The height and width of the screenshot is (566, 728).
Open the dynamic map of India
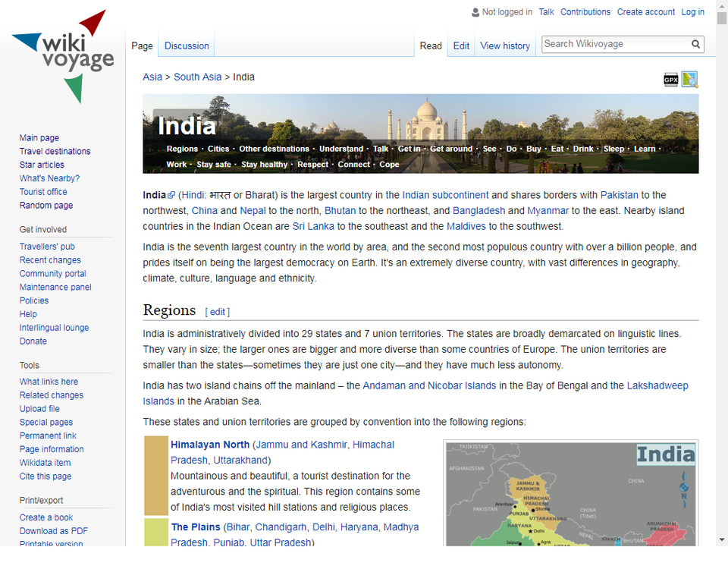(x=689, y=79)
